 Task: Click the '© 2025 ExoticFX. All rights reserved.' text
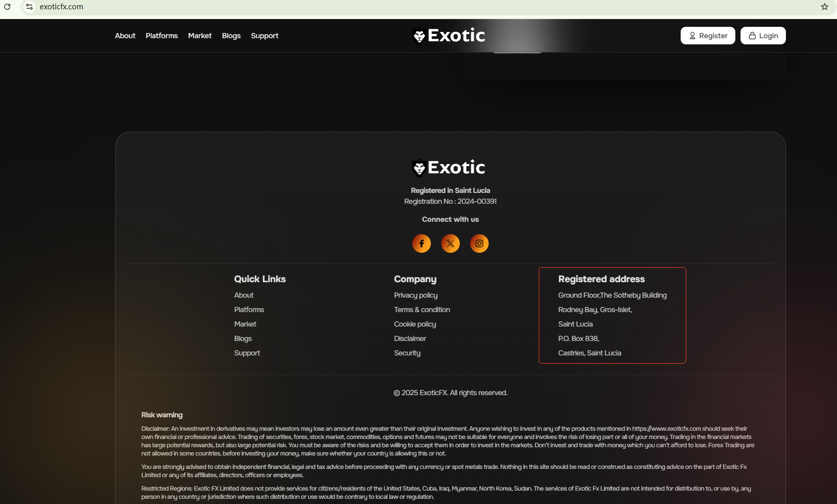coord(450,393)
